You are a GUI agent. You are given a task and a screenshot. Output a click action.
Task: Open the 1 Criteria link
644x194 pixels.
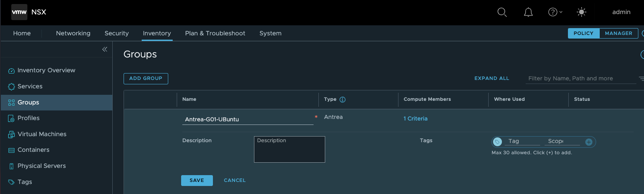415,119
